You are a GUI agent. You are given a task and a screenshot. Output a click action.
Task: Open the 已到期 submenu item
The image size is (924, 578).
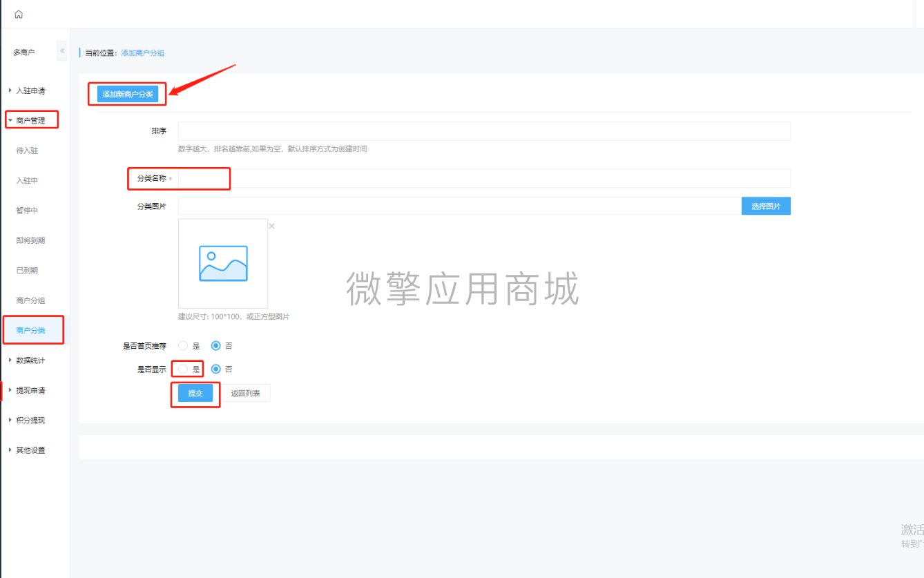[27, 271]
